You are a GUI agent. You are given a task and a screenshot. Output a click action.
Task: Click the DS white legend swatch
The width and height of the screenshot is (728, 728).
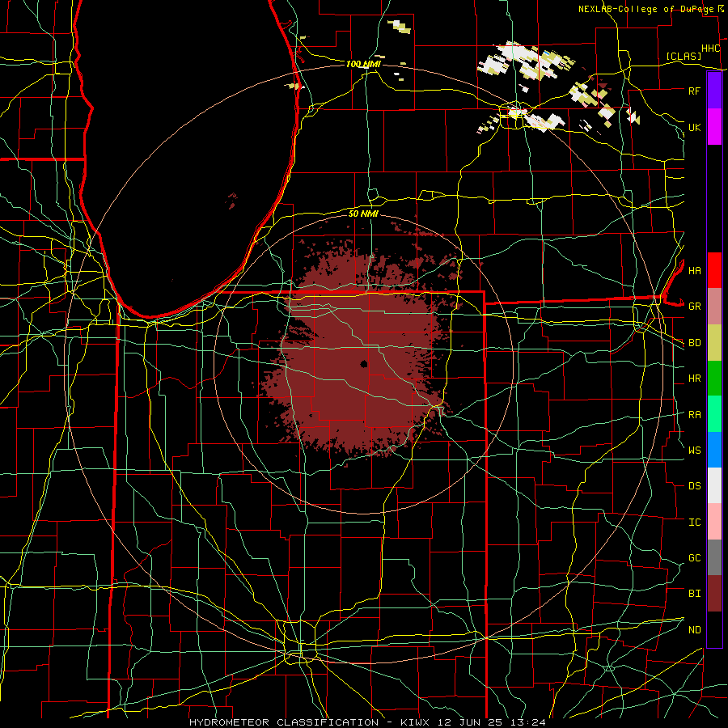(714, 485)
